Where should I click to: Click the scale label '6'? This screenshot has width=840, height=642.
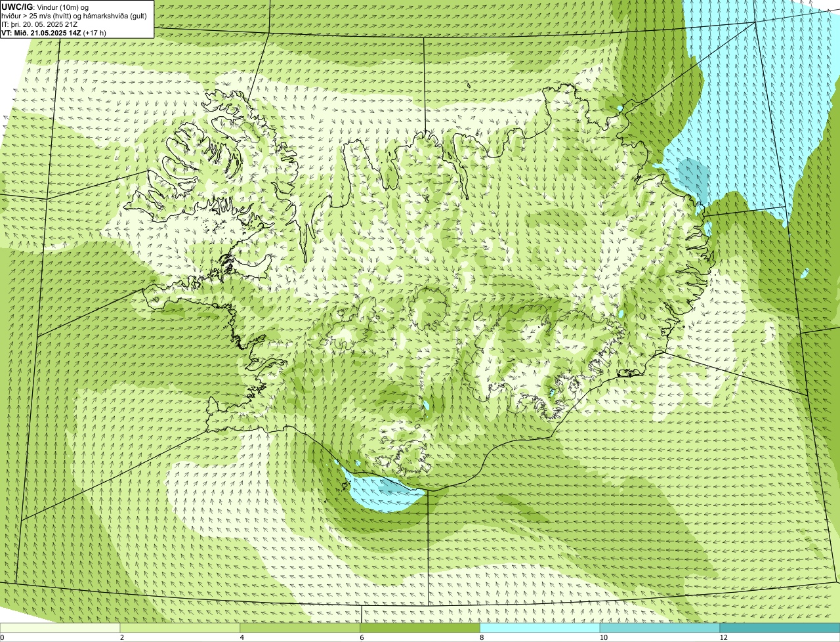pyautogui.click(x=362, y=637)
